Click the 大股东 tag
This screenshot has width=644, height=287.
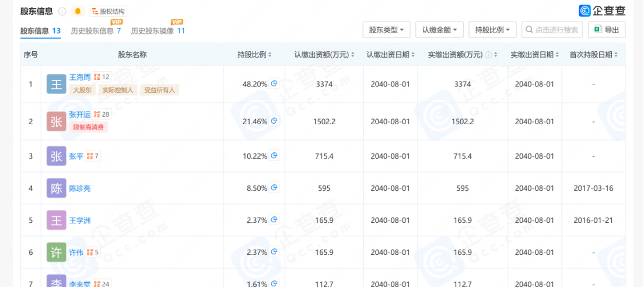pos(83,90)
